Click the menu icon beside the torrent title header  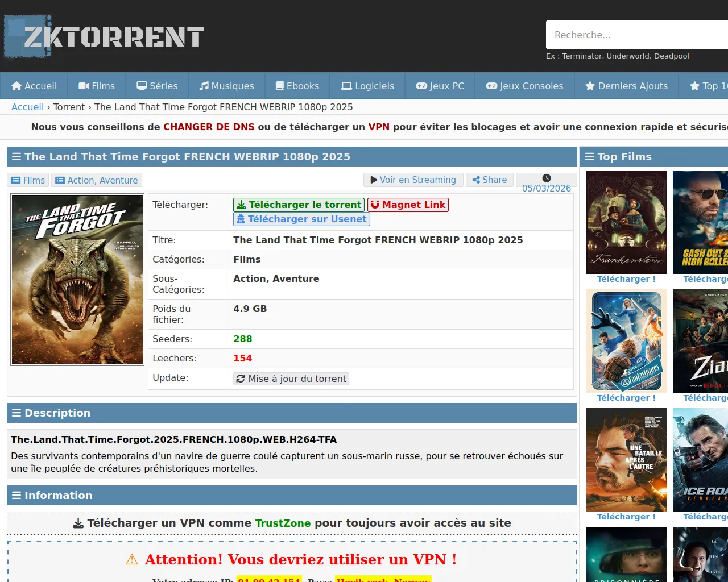click(x=16, y=157)
